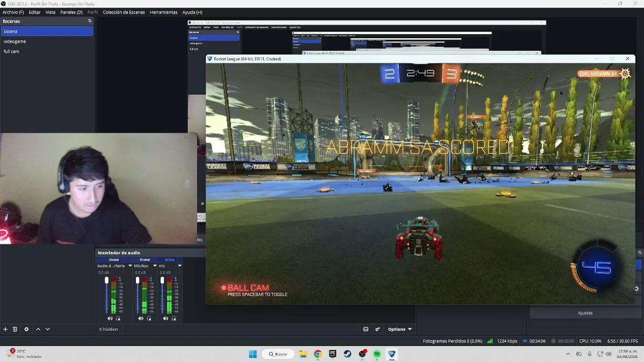Click the Ajustes button

[x=585, y=313]
